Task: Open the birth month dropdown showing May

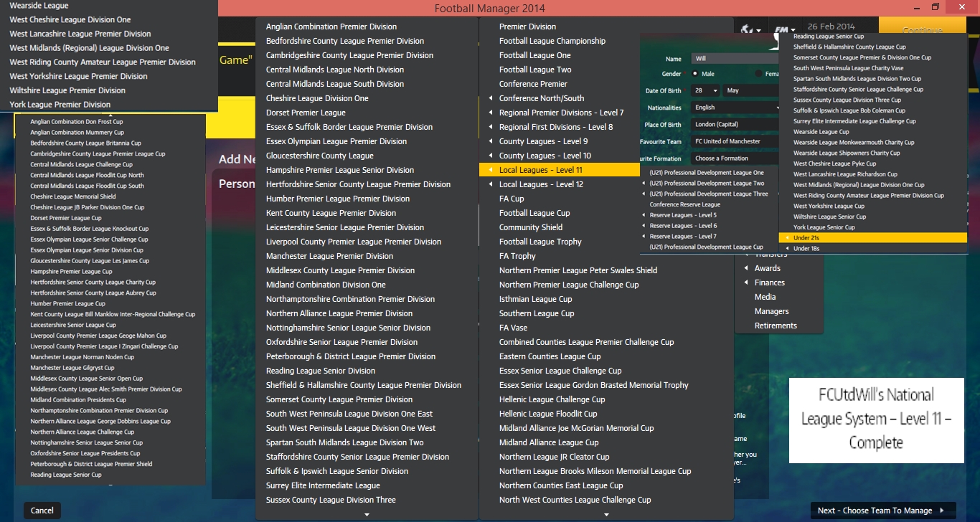Action: (751, 90)
